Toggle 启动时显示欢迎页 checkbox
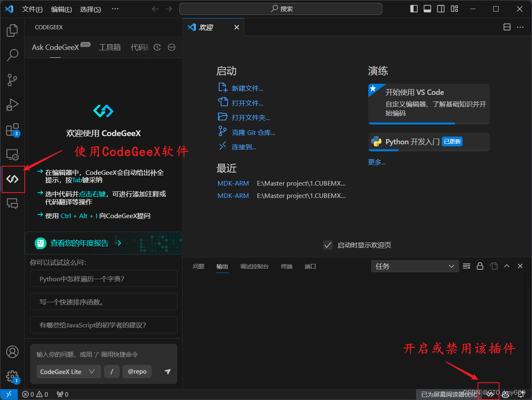This screenshot has height=400, width=532. click(x=328, y=245)
